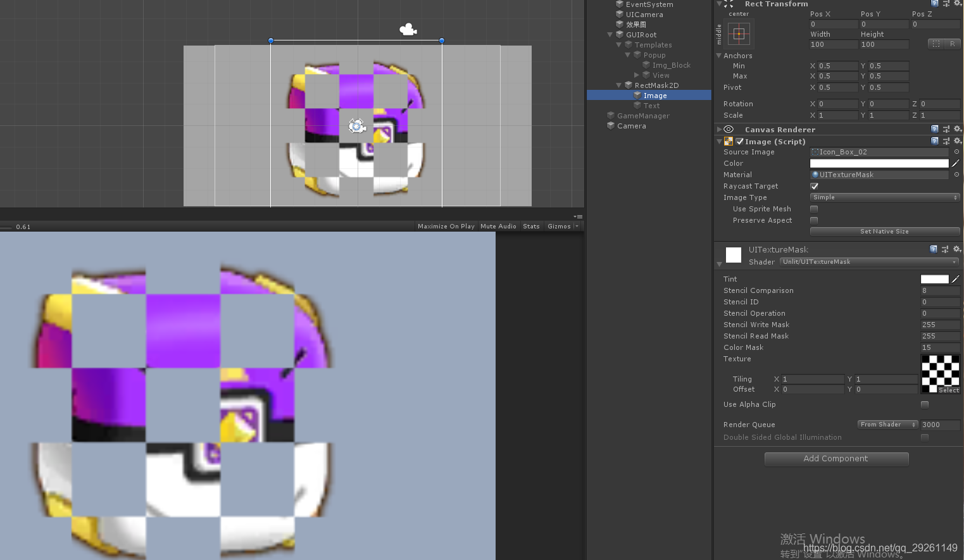
Task: Click Select on Texture slot
Action: (948, 390)
